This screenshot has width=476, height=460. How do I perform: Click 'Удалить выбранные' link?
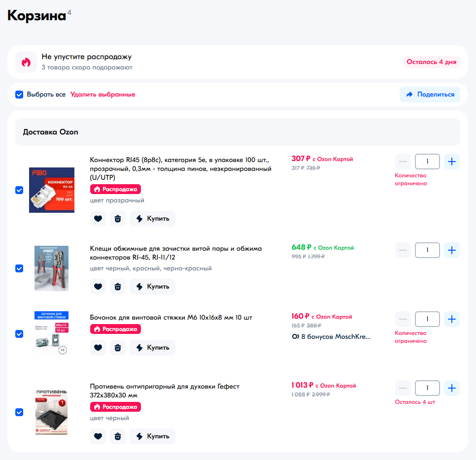click(102, 95)
